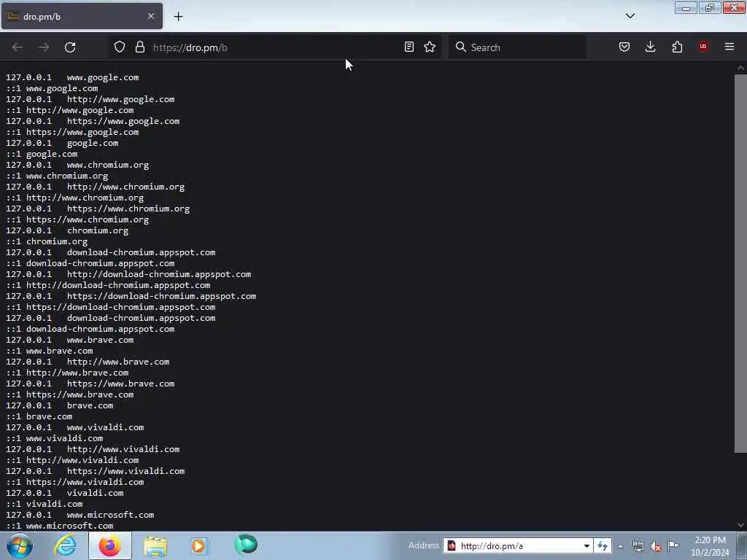Click the line '127.0.0.1 https://www.chromium.org'
This screenshot has height=560, width=747.
tap(98, 209)
